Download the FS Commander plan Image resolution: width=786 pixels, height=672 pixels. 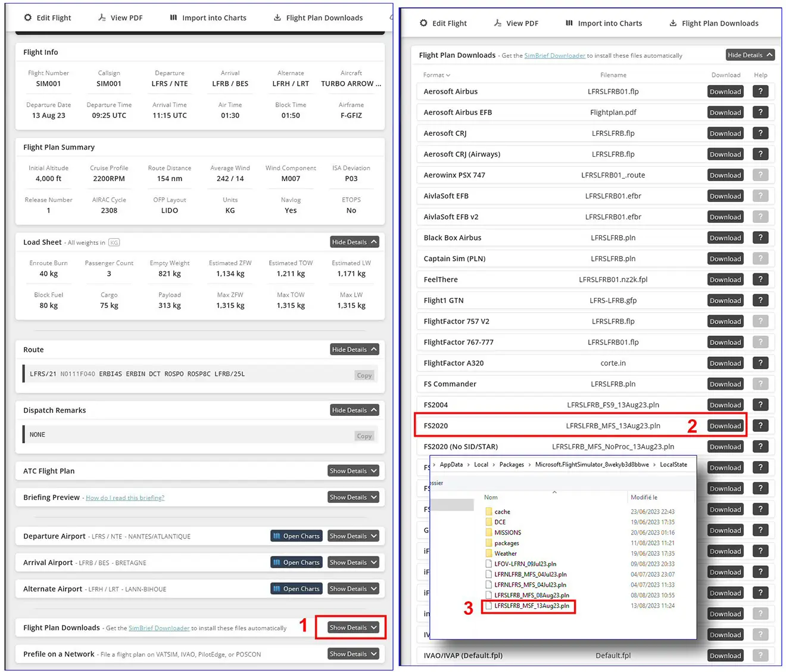pyautogui.click(x=725, y=384)
